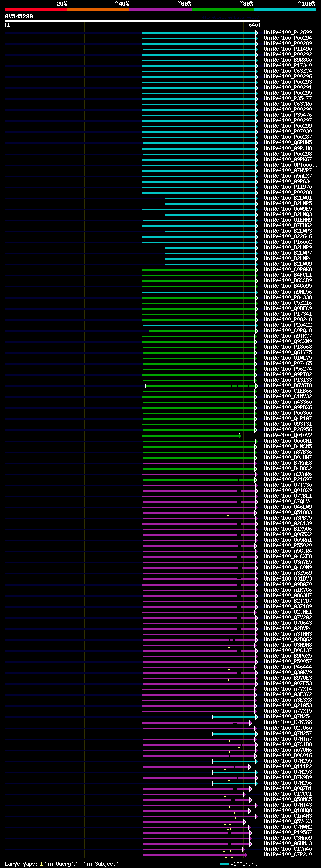Click the cyan ~100% identity legend bar
This screenshot has height=868, width=321.
click(285, 9)
